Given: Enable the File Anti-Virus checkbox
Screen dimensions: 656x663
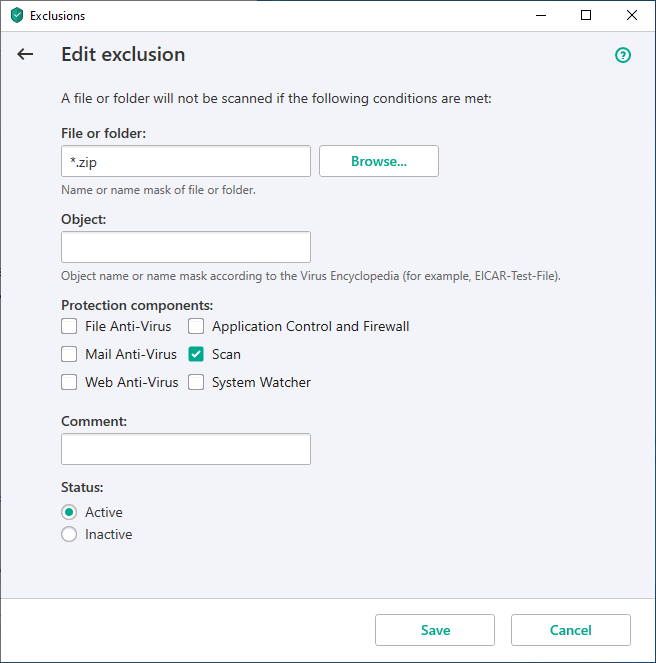Looking at the screenshot, I should pos(69,326).
